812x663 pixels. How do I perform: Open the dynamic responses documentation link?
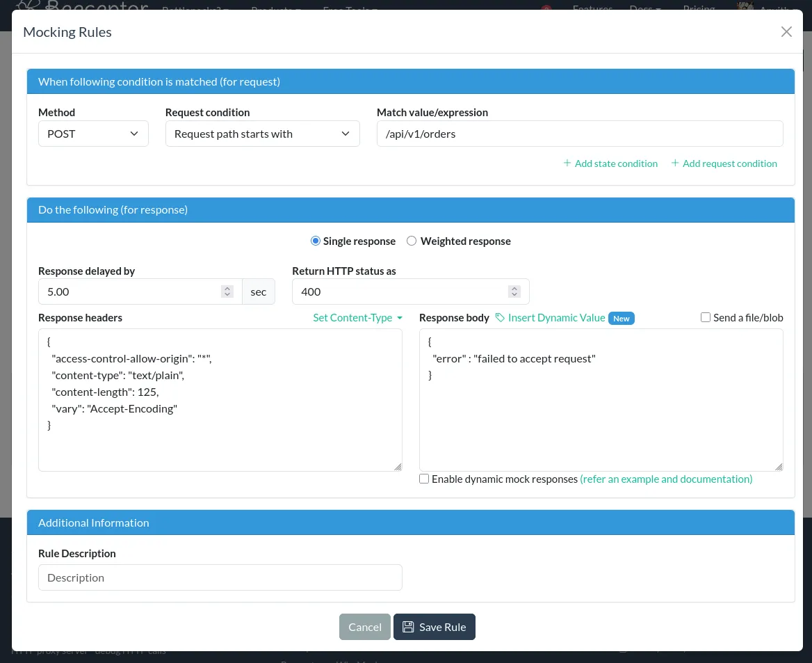(x=665, y=479)
